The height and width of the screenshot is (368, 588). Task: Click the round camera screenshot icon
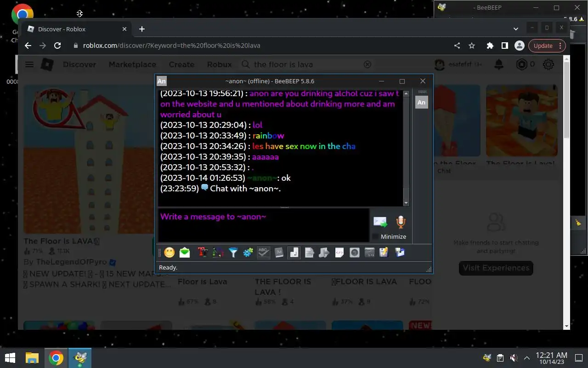coord(355,253)
